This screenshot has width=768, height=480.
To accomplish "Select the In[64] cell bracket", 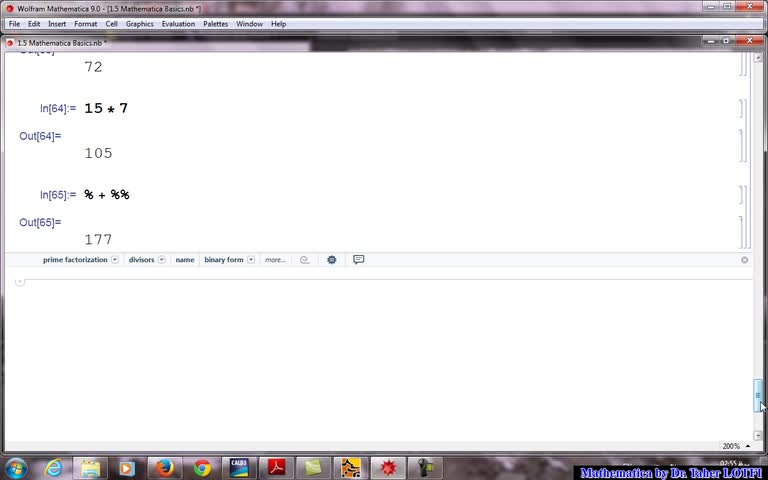I will pos(741,109).
